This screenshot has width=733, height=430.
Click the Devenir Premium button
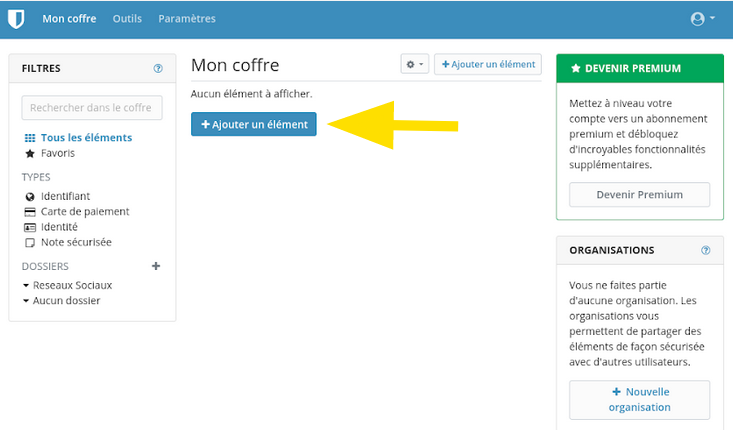[640, 194]
